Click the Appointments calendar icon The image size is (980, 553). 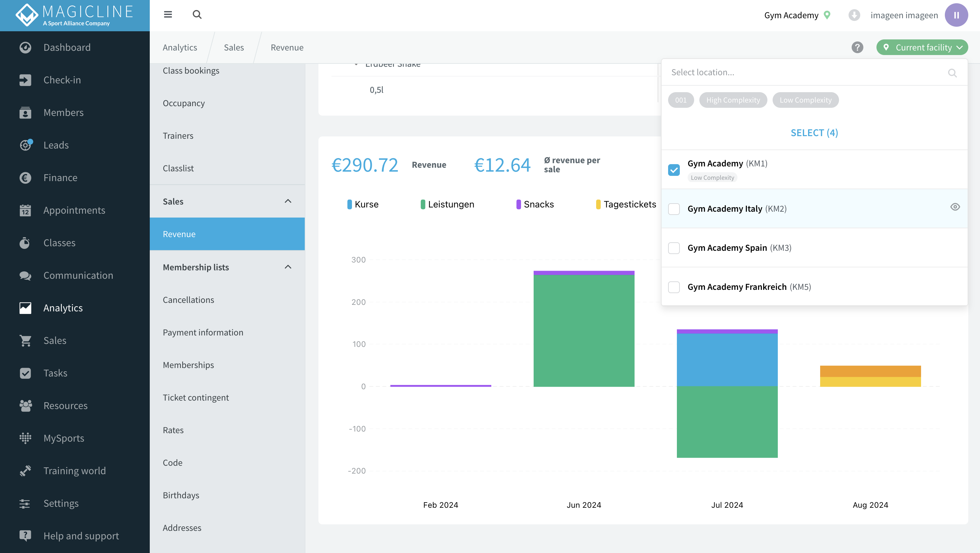click(x=25, y=210)
